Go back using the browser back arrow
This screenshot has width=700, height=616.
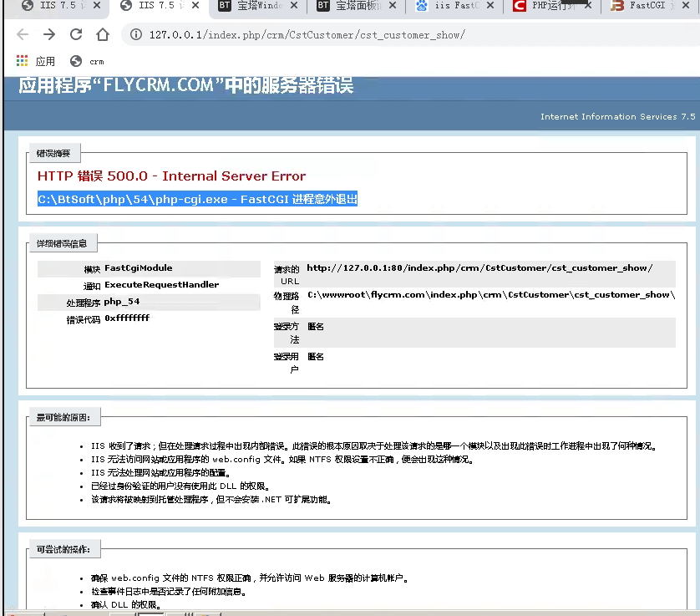pos(23,34)
